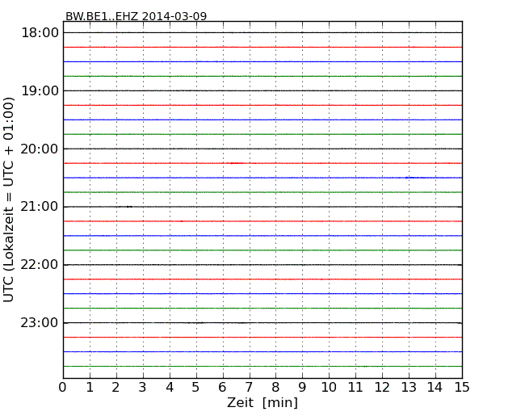Select the black seismogram trace at 20:00
Image resolution: width=525 pixels, height=420 pixels.
(262, 149)
